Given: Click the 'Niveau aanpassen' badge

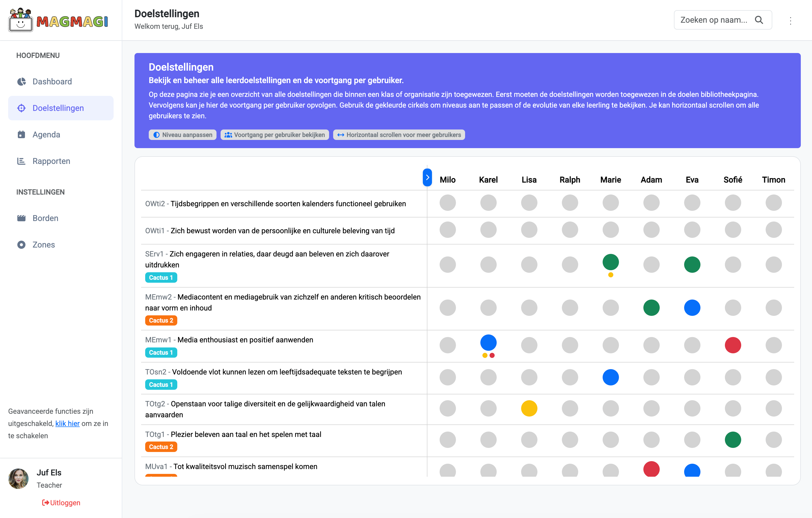Looking at the screenshot, I should pyautogui.click(x=183, y=135).
